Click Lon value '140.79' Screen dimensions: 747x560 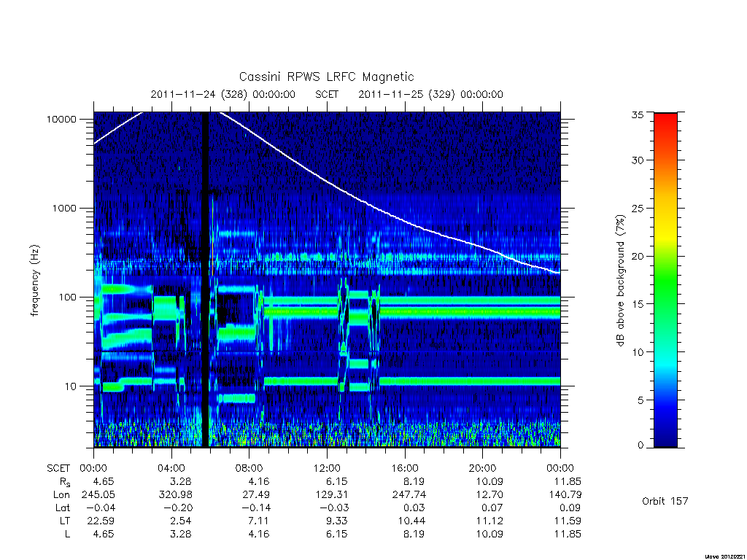coord(565,495)
